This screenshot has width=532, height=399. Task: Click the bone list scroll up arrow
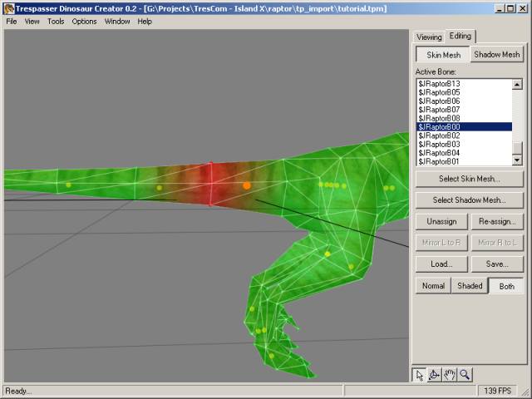(517, 85)
